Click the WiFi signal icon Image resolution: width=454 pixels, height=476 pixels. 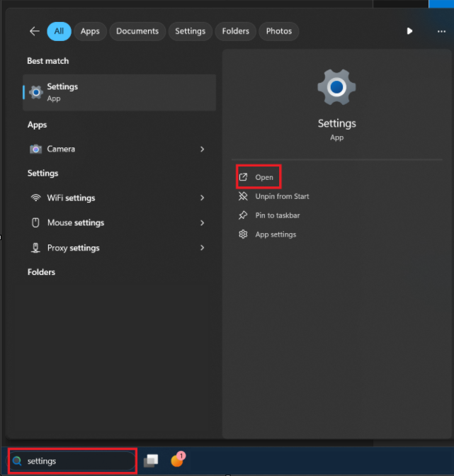click(x=36, y=198)
